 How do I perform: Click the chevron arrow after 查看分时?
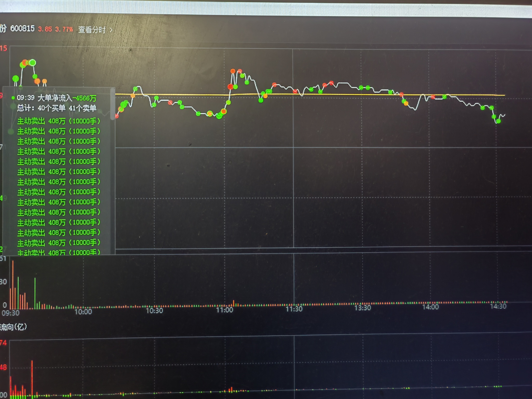[111, 30]
